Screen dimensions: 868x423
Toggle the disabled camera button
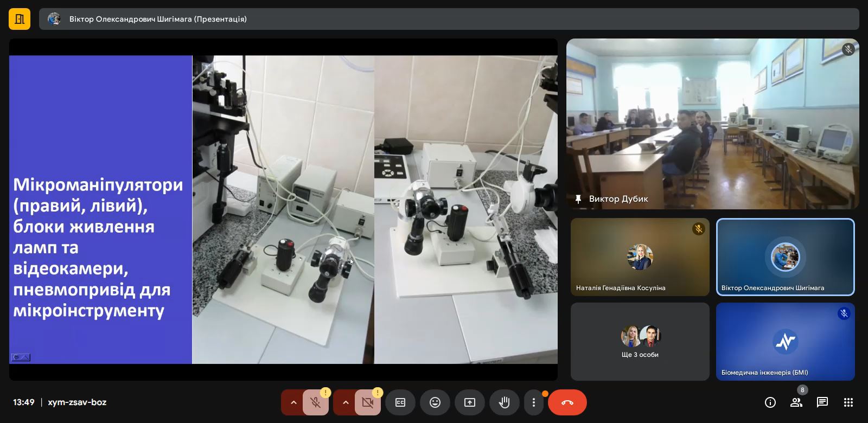pyautogui.click(x=368, y=402)
